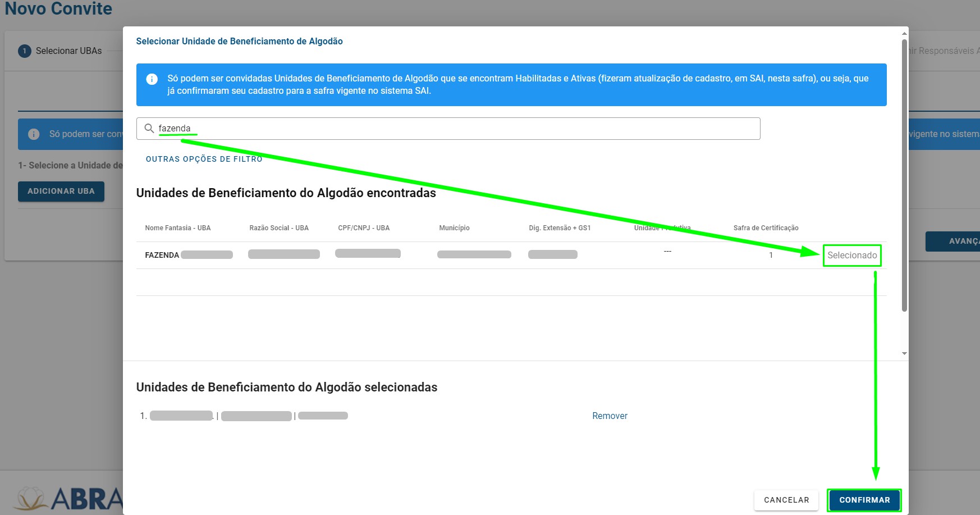Click the info icon in the dialog's blue banner
The image size is (980, 515).
pyautogui.click(x=152, y=79)
